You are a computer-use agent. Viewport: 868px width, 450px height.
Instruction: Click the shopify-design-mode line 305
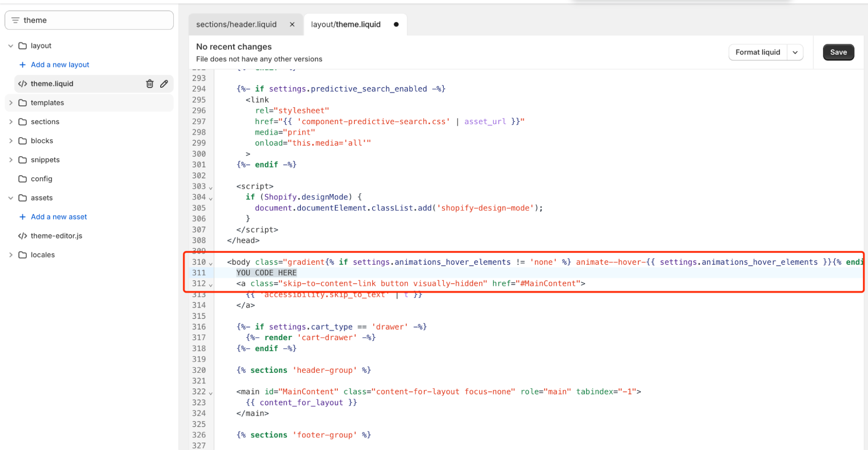click(399, 208)
